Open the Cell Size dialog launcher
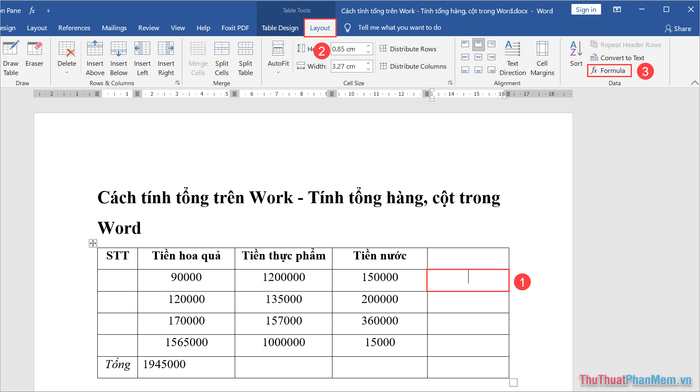The height and width of the screenshot is (392, 700). point(450,83)
